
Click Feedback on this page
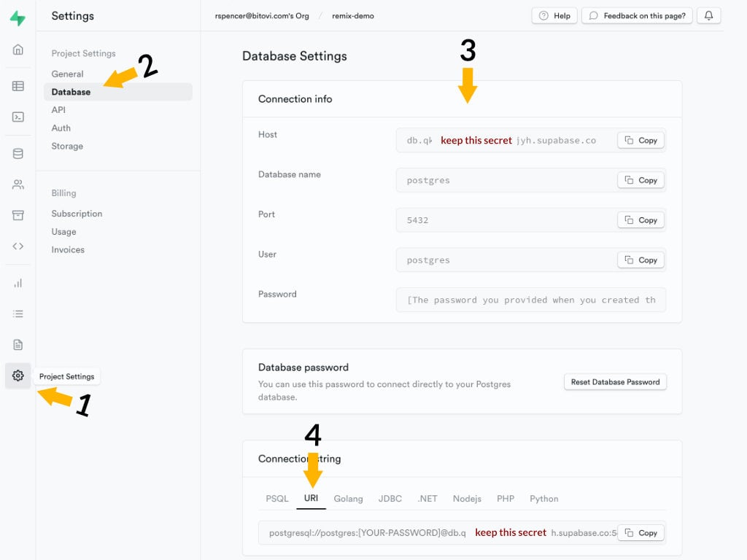[x=636, y=15]
